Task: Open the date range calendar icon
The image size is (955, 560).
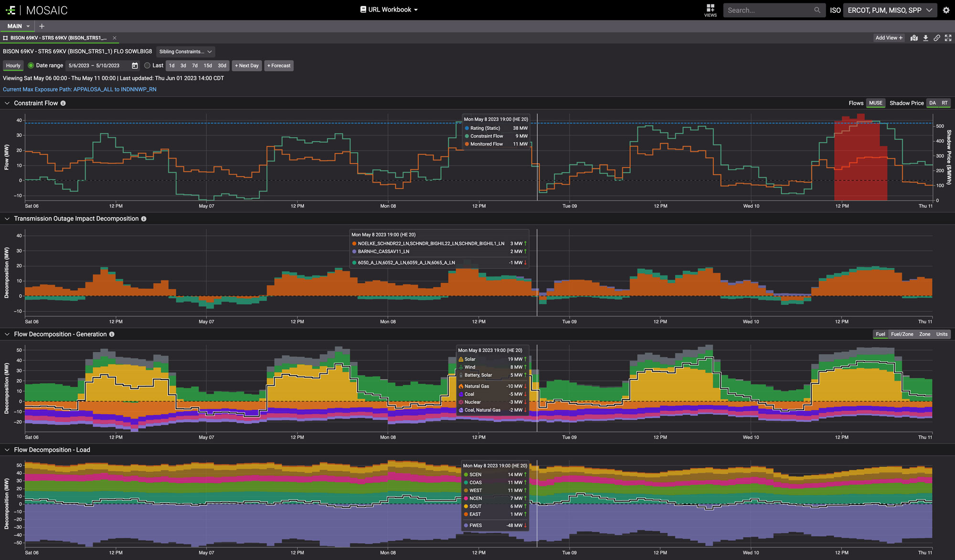Action: (x=135, y=65)
